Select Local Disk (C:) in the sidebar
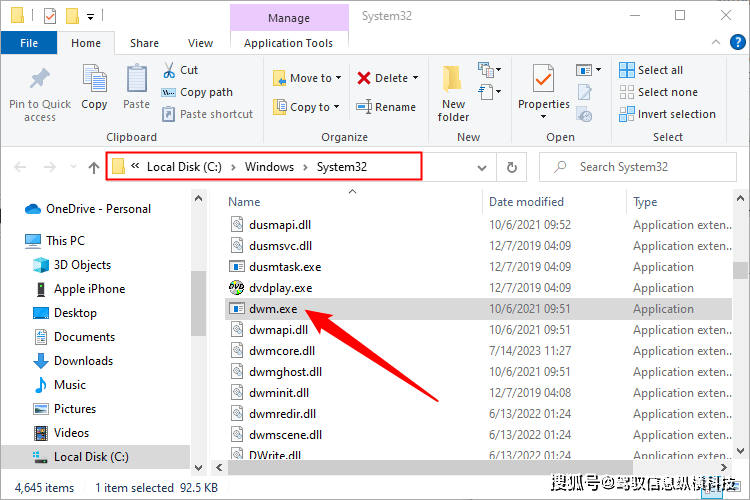Image resolution: width=750 pixels, height=500 pixels. (96, 457)
